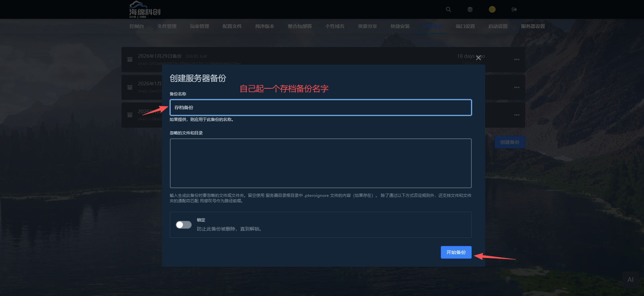Focus the 备份名称 input field

coord(320,108)
